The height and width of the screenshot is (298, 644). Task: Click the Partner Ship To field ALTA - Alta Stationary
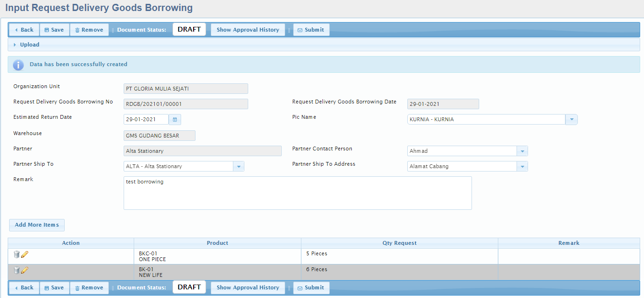[178, 166]
